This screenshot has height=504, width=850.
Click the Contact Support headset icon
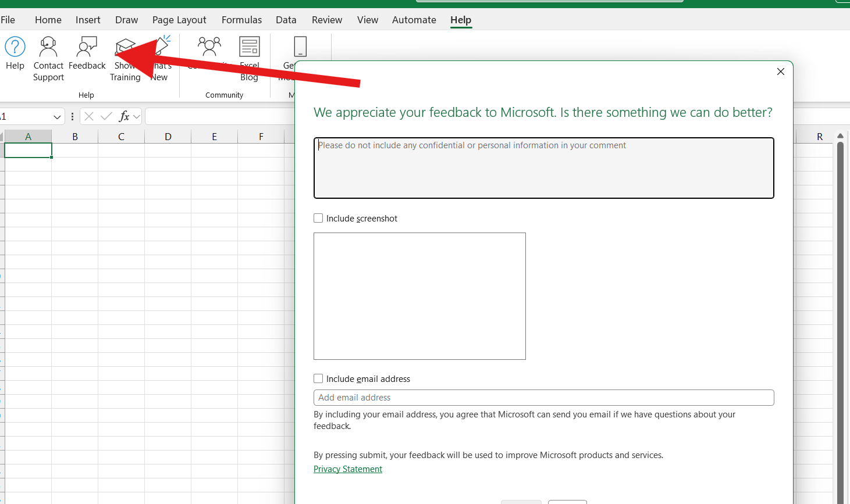48,47
